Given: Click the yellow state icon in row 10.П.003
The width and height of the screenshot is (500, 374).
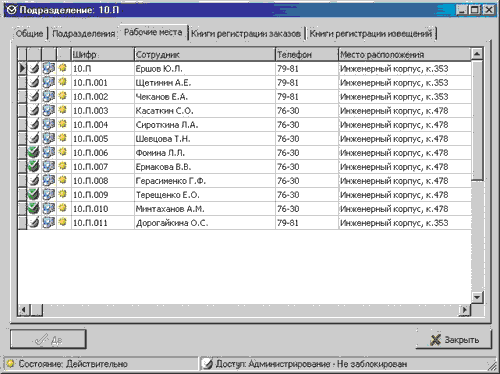Looking at the screenshot, I should [63, 110].
